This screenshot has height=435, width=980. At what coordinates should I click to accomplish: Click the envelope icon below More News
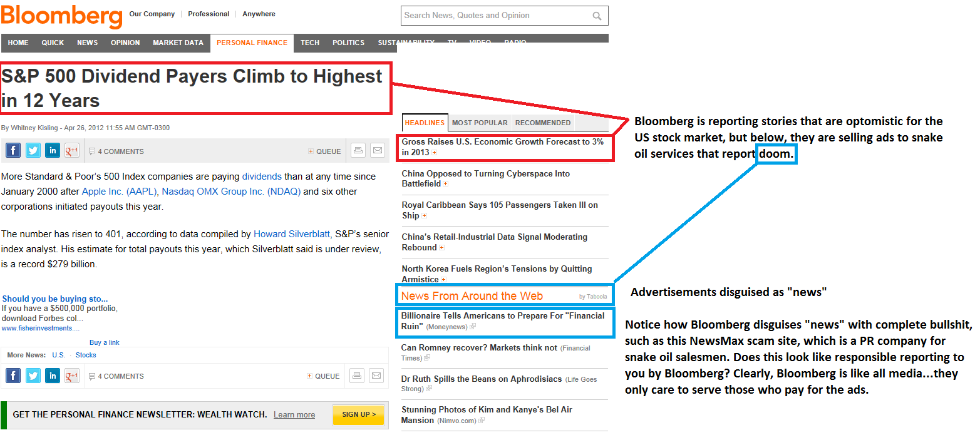click(377, 376)
